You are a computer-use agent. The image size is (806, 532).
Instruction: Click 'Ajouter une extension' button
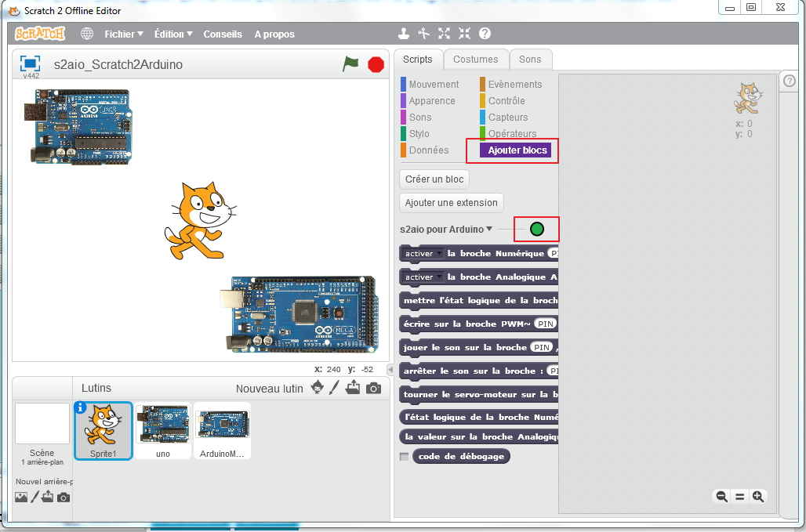point(451,203)
